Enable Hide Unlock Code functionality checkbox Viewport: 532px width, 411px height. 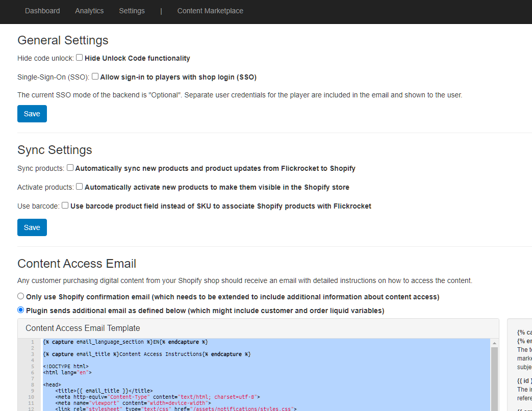point(80,58)
